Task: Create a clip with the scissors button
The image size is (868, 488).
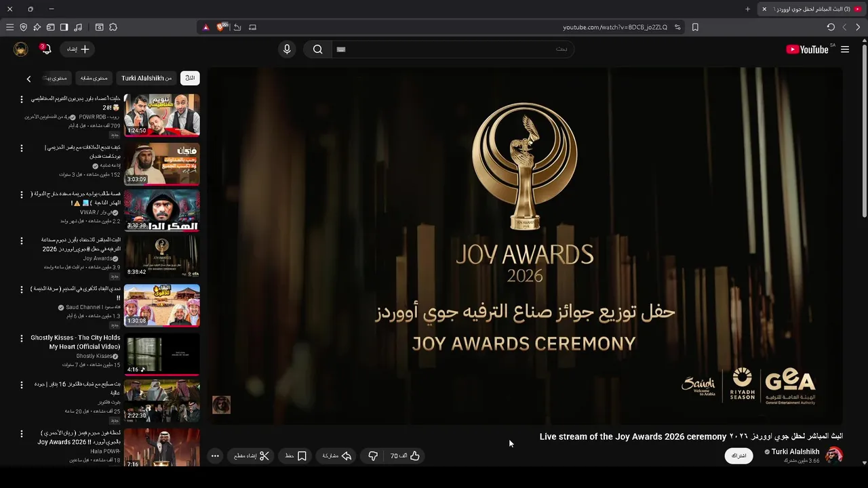Action: click(252, 456)
